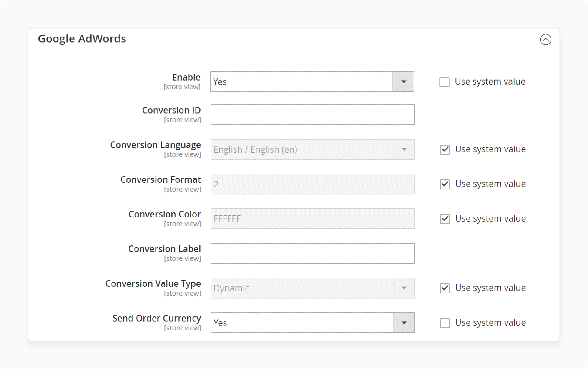Click the Conversion Color field
The height and width of the screenshot is (370, 588).
[x=312, y=219]
